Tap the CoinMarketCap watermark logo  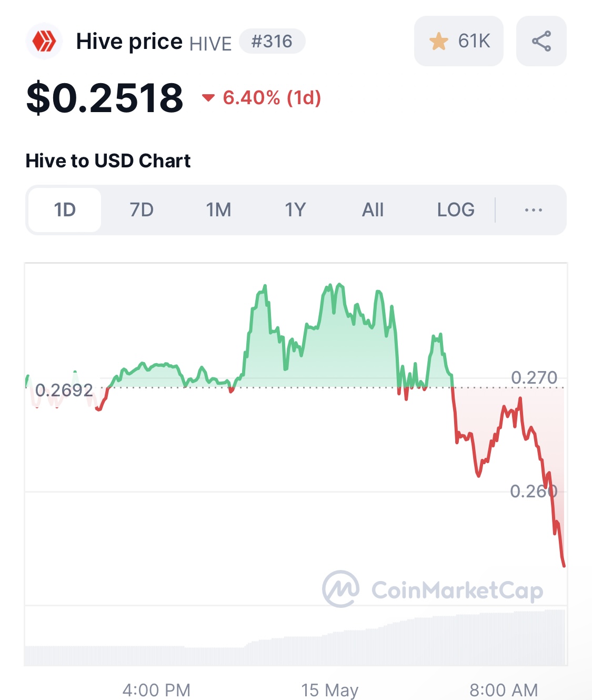coord(433,589)
